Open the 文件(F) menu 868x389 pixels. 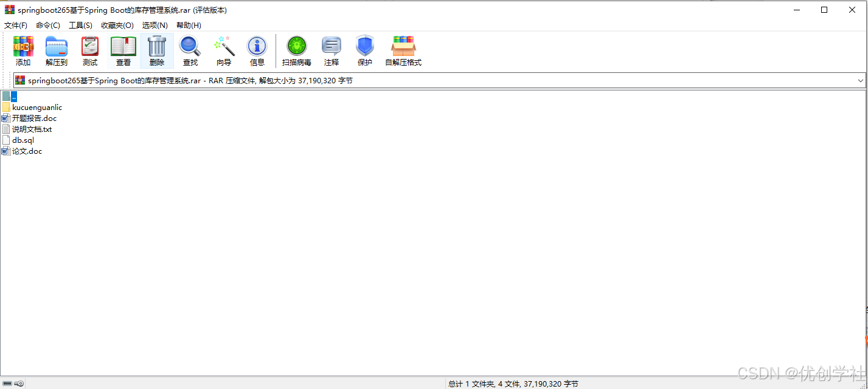point(16,25)
